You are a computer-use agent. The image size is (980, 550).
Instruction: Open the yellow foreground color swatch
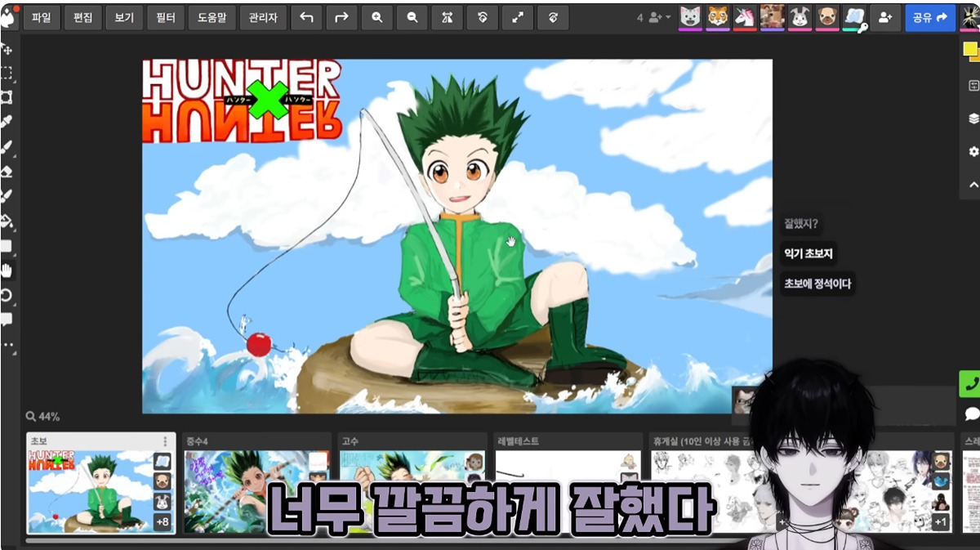(969, 50)
